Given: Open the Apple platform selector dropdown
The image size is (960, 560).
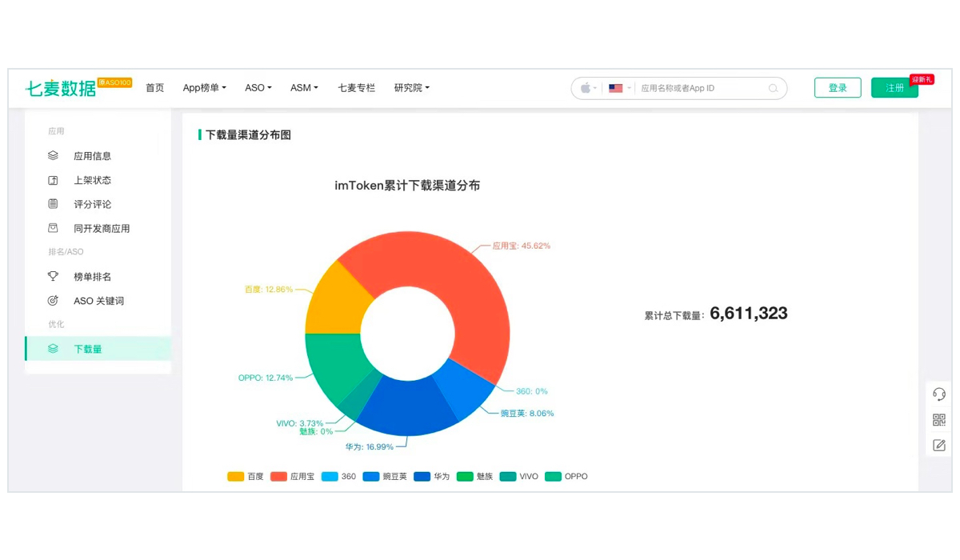Looking at the screenshot, I should click(x=588, y=88).
